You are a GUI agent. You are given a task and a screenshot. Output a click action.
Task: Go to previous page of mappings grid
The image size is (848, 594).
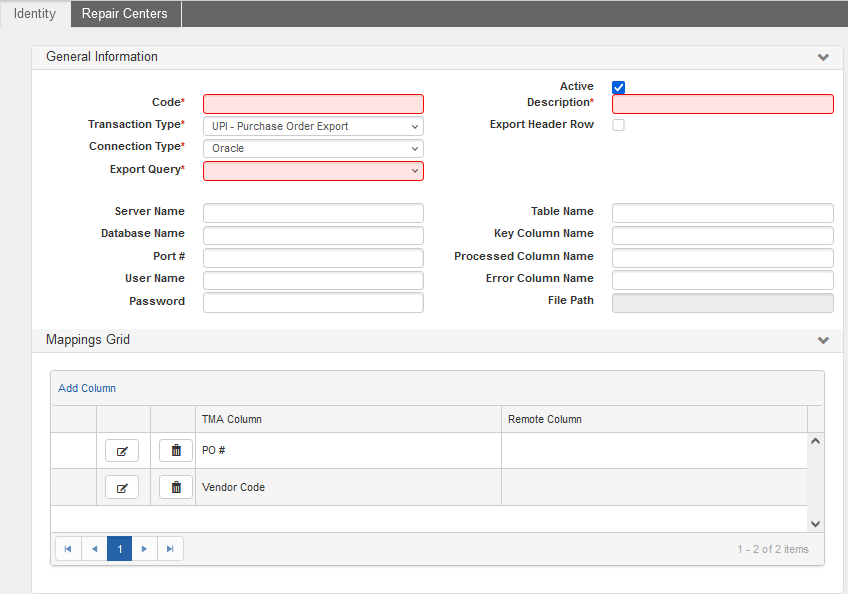tap(94, 549)
